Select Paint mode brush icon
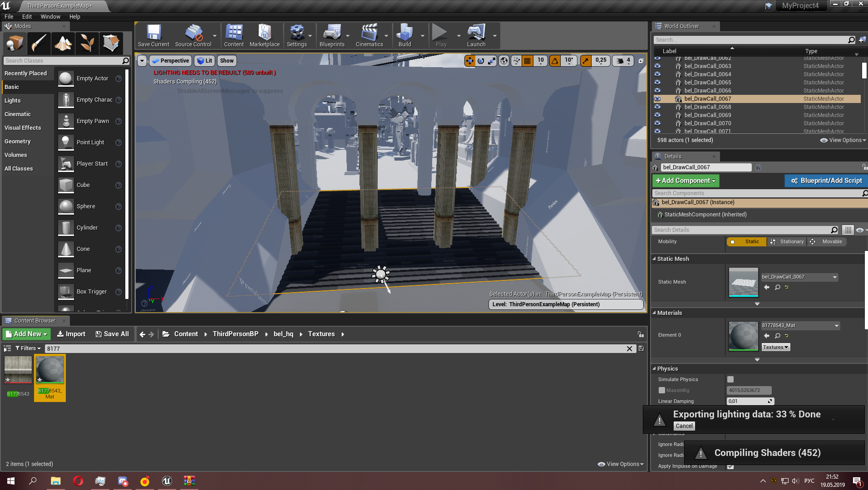This screenshot has height=490, width=868. click(39, 44)
